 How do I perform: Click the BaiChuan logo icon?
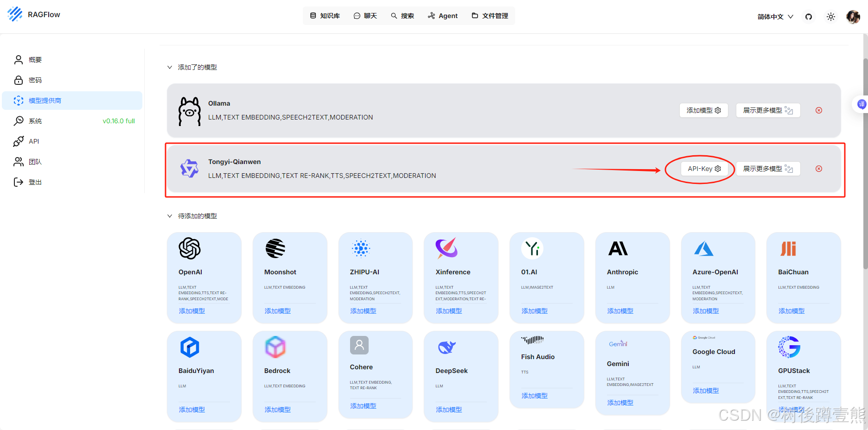(788, 249)
